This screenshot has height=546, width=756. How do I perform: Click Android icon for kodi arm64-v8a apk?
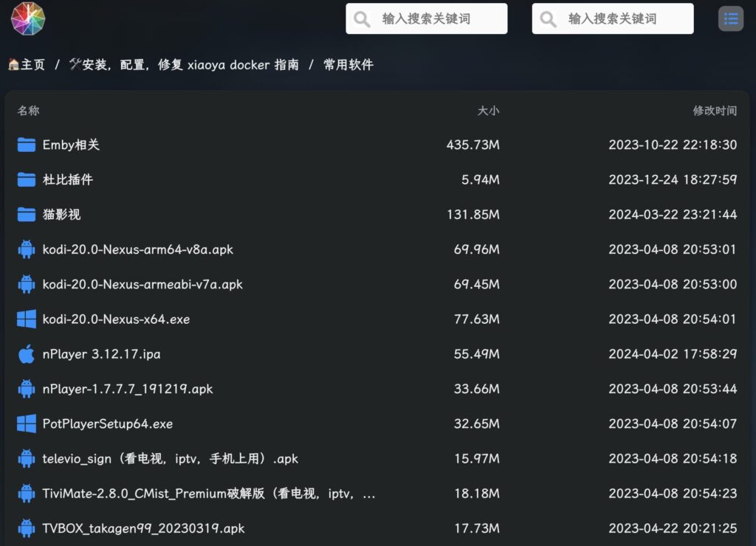coord(27,249)
